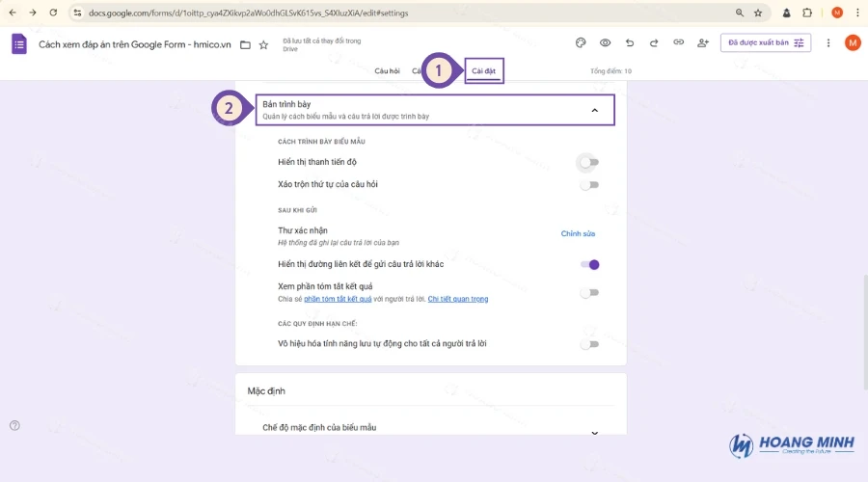Toggle Xáo trộn thứ tự của câu hỏi
Screen dimensions: 868x482
coord(589,185)
